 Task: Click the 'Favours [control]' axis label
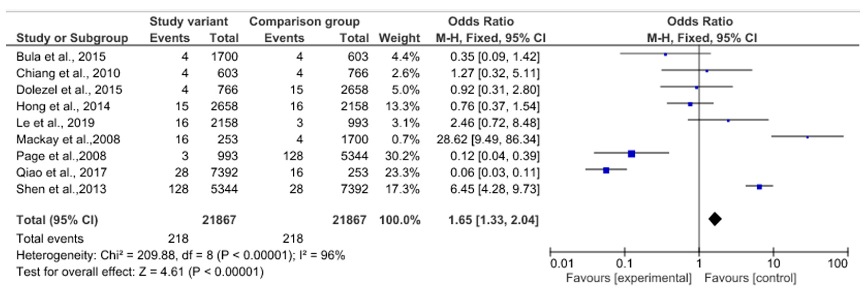[x=750, y=278]
